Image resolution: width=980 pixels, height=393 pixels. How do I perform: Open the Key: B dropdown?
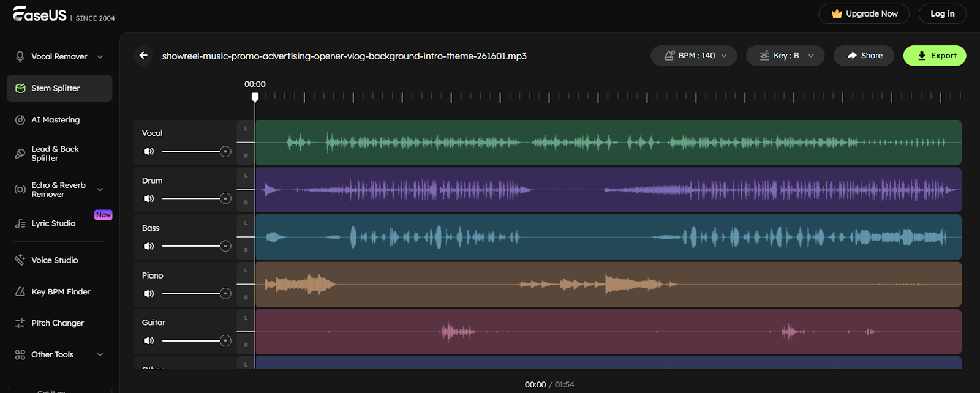pyautogui.click(x=785, y=56)
